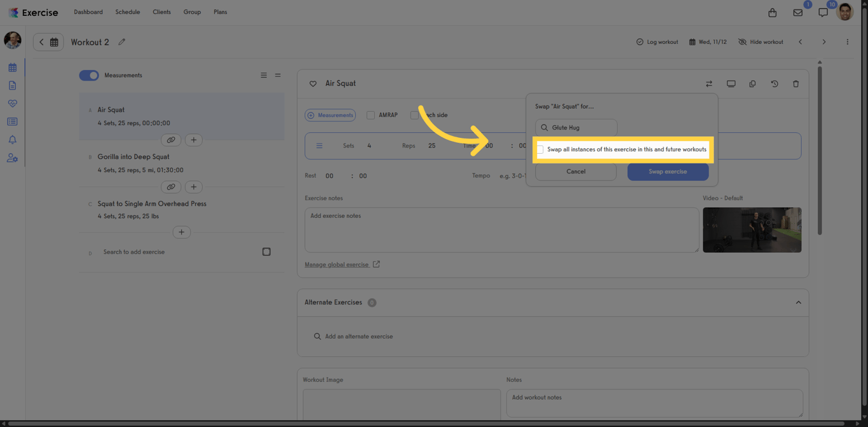Delete Air Squat using the trash icon
The width and height of the screenshot is (868, 427).
[796, 83]
